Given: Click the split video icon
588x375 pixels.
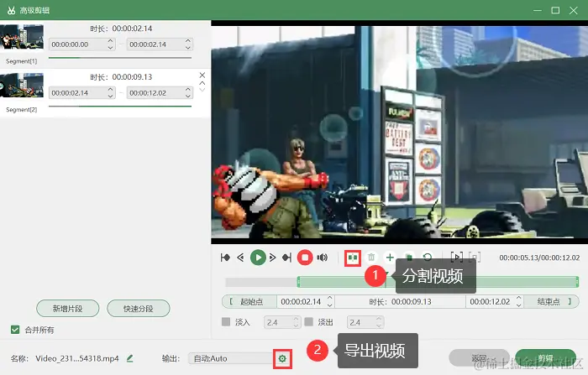Looking at the screenshot, I should tap(353, 258).
